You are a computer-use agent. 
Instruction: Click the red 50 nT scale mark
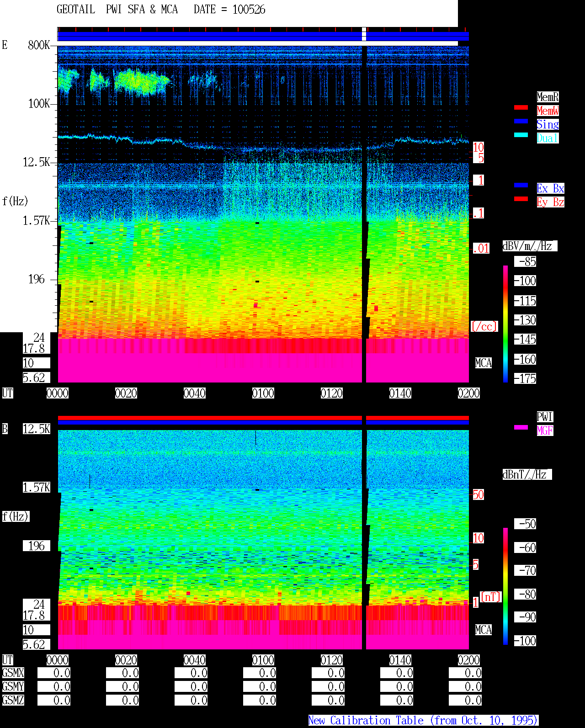[478, 494]
